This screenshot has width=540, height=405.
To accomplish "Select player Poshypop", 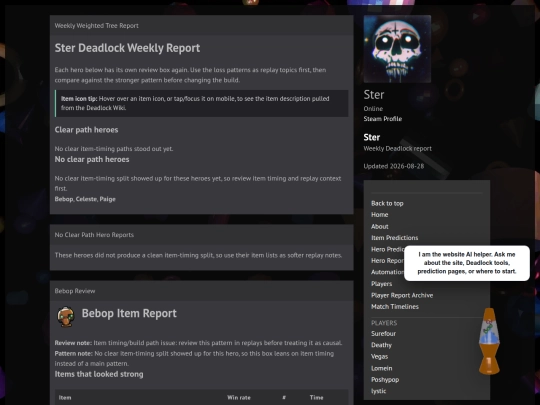I will (385, 380).
